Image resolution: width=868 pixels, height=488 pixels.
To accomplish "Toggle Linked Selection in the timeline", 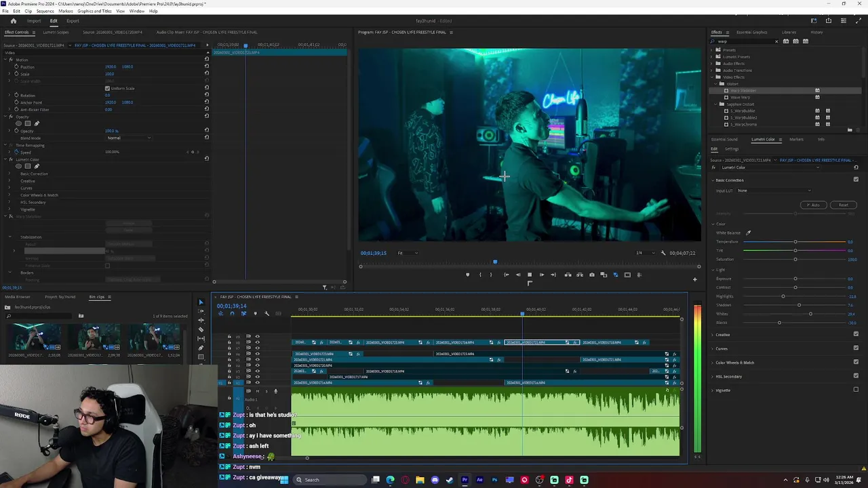I will pos(243,313).
